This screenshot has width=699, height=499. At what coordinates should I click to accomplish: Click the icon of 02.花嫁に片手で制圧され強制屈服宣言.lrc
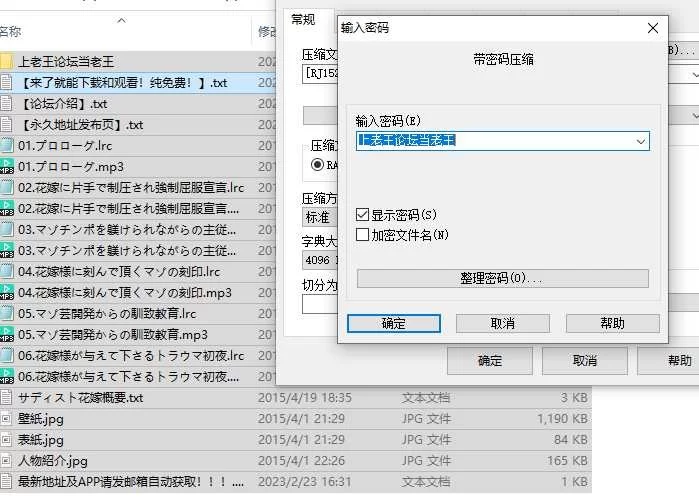pyautogui.click(x=6, y=187)
